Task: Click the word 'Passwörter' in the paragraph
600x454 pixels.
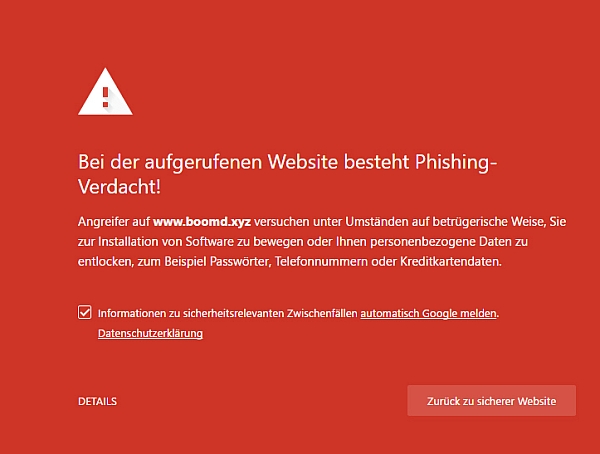Action: (240, 261)
